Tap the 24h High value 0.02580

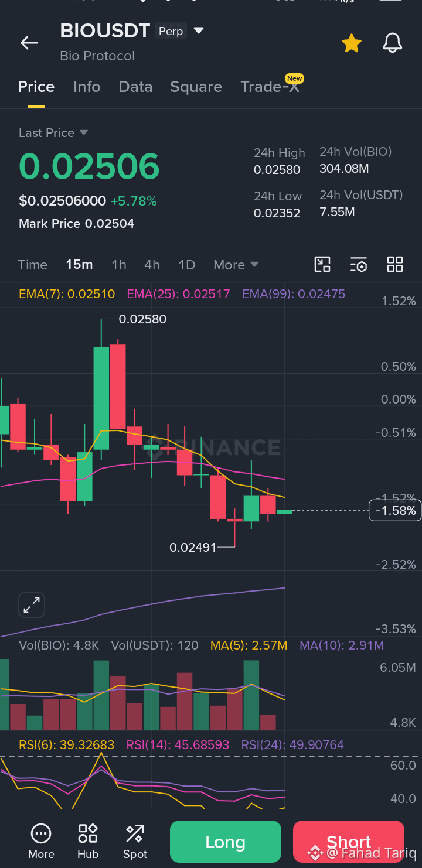(x=277, y=170)
